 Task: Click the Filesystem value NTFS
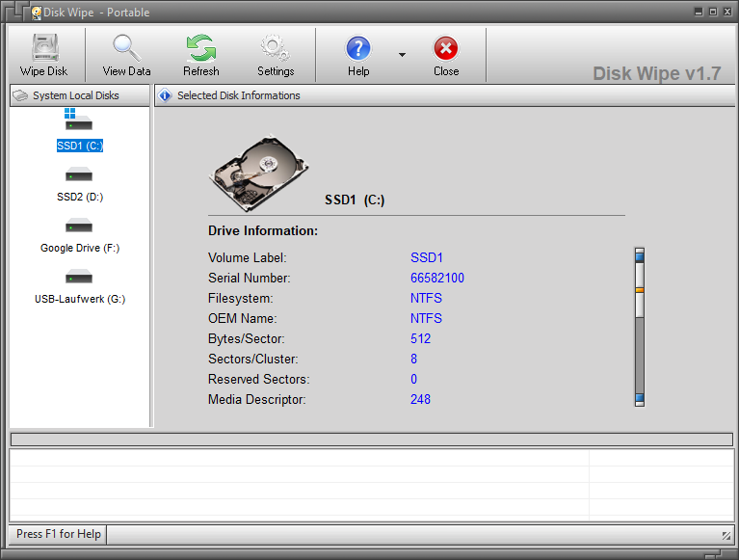(x=426, y=299)
